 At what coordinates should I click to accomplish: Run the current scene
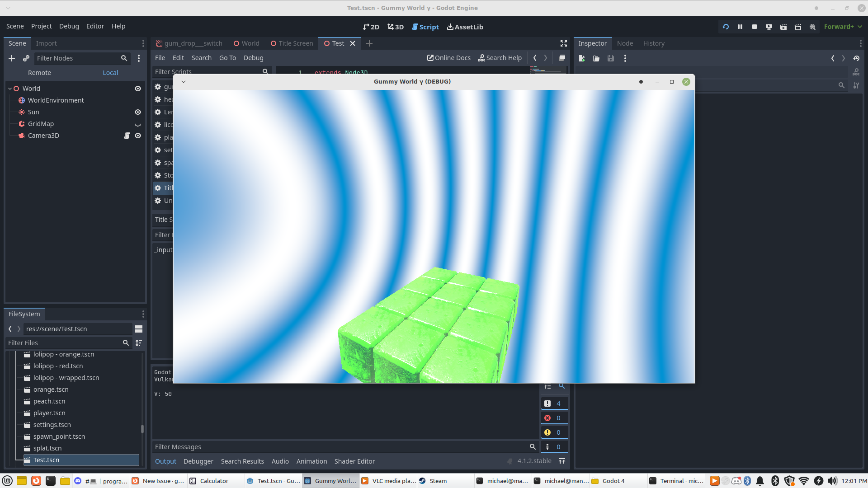pyautogui.click(x=783, y=27)
